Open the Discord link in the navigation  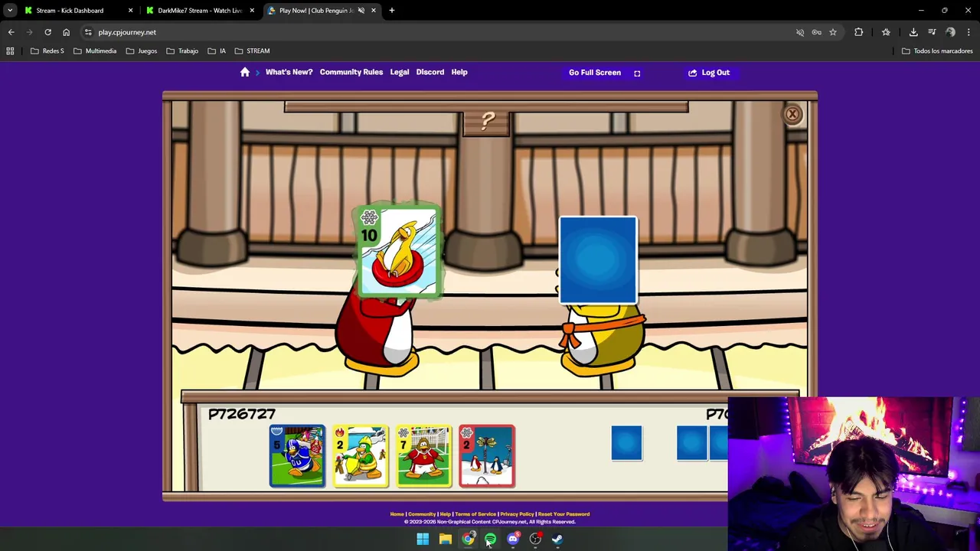(430, 72)
